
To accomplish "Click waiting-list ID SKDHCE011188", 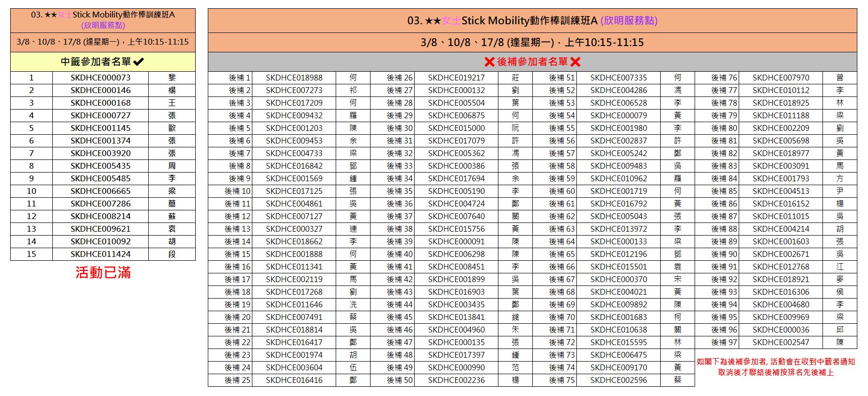I will click(781, 115).
